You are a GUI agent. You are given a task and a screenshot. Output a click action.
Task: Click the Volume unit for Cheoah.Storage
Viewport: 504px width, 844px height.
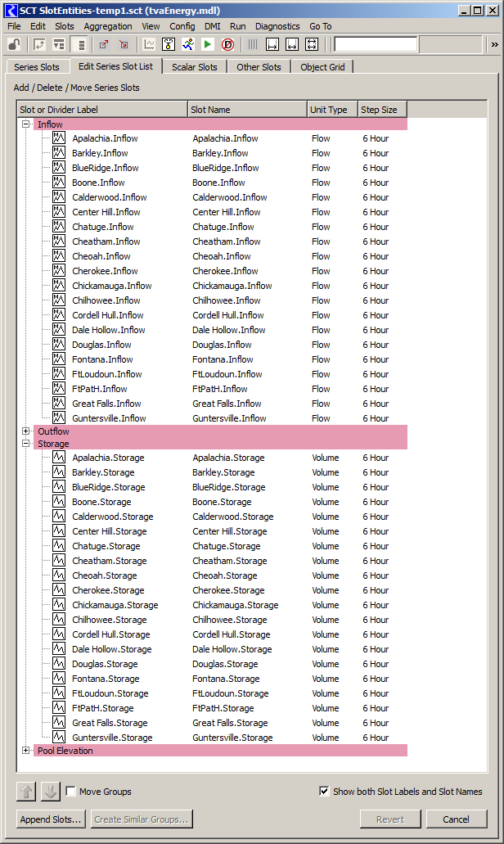point(326,575)
